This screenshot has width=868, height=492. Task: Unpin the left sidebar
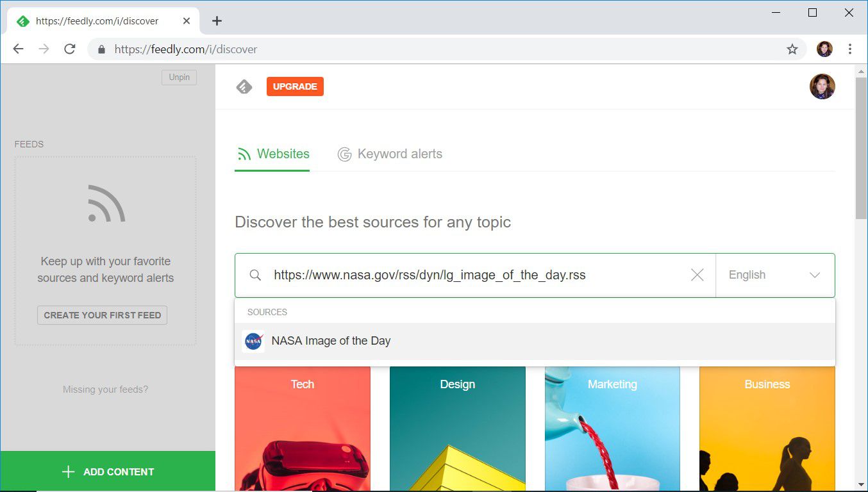(x=179, y=77)
